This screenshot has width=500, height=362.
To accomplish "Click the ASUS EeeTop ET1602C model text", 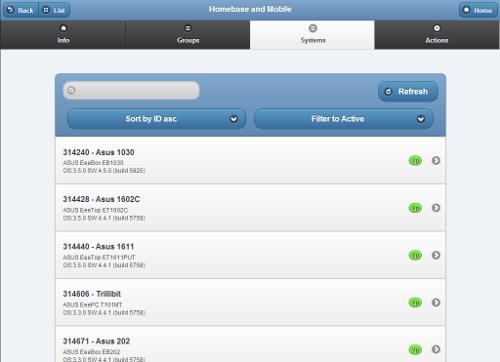I will point(95,210).
